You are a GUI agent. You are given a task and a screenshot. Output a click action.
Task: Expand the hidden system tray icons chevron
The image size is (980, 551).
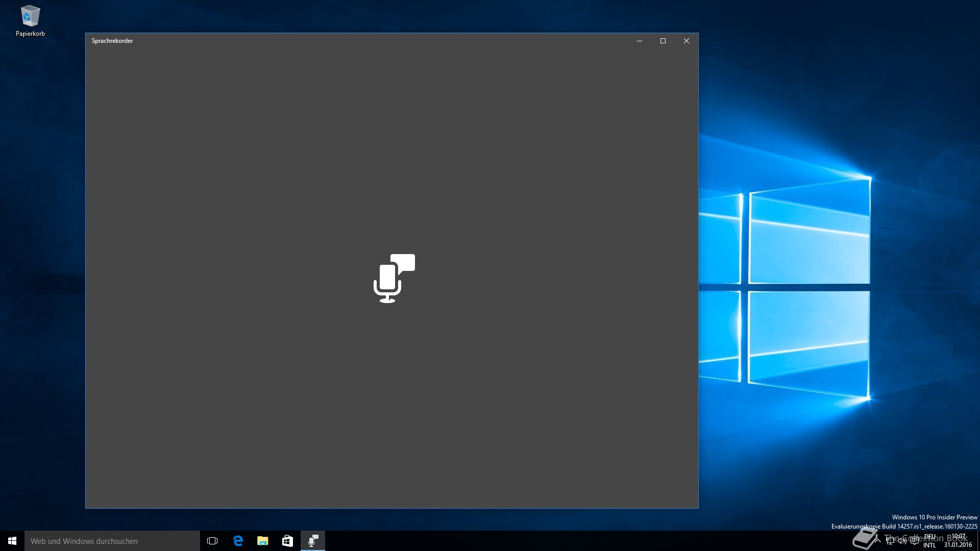tap(877, 541)
